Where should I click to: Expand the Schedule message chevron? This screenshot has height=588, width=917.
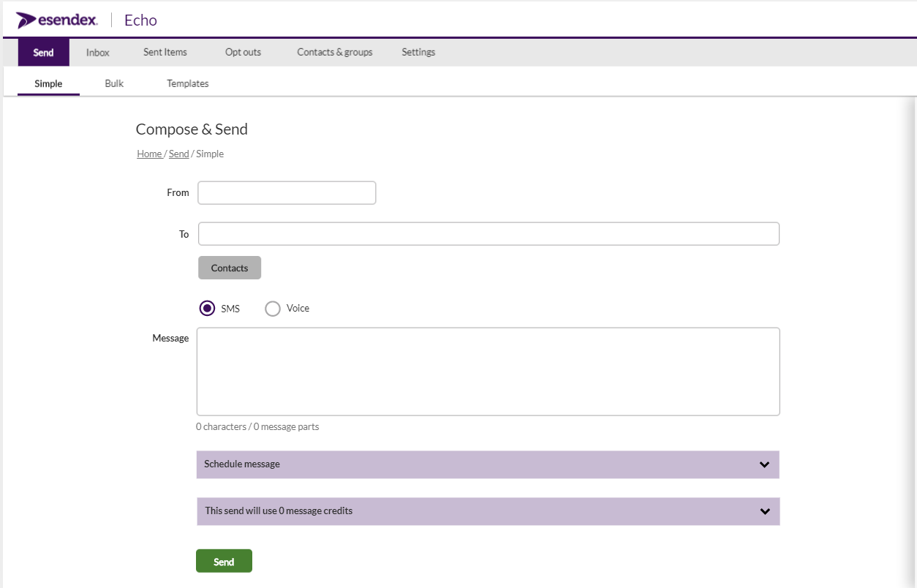point(764,464)
